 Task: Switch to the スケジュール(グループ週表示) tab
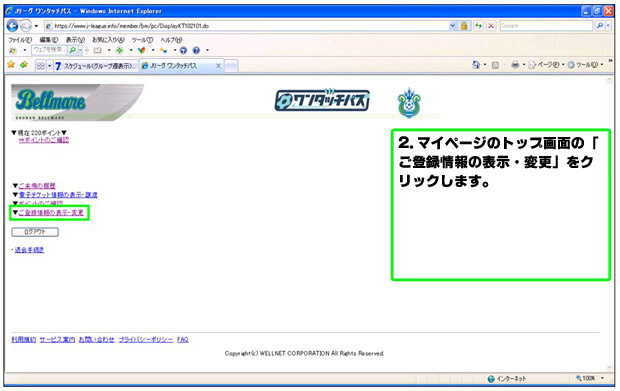click(96, 66)
